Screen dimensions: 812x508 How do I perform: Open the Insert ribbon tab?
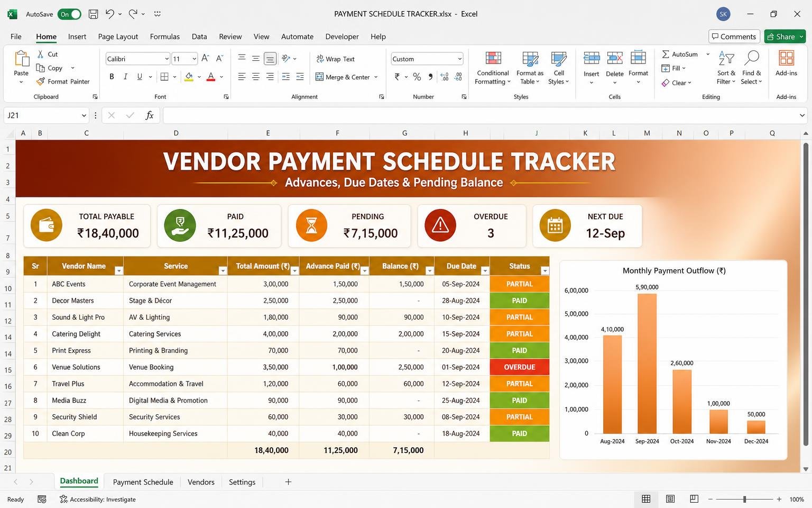pos(77,37)
